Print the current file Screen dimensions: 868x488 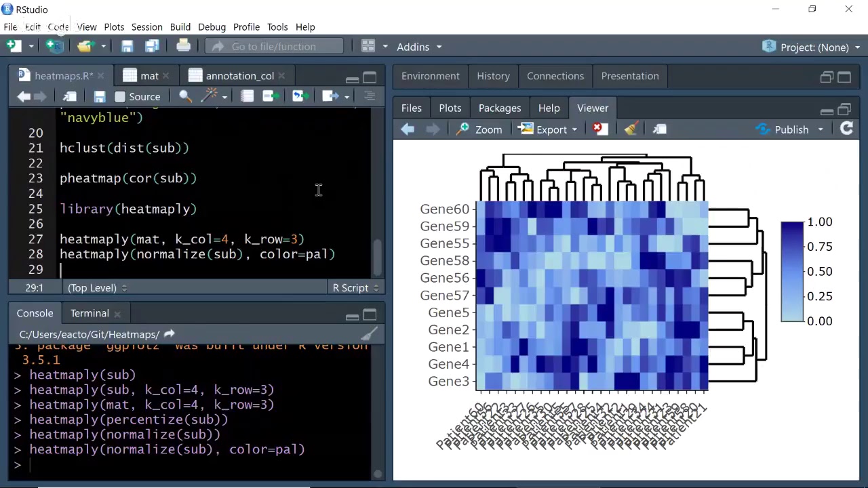click(183, 46)
